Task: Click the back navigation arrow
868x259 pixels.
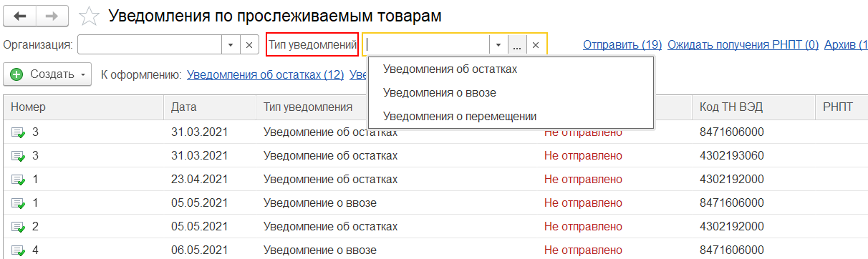Action: click(x=21, y=15)
